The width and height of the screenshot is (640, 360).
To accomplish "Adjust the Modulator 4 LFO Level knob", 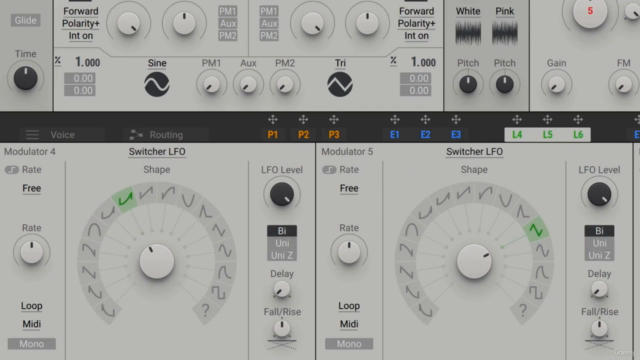I will click(282, 194).
